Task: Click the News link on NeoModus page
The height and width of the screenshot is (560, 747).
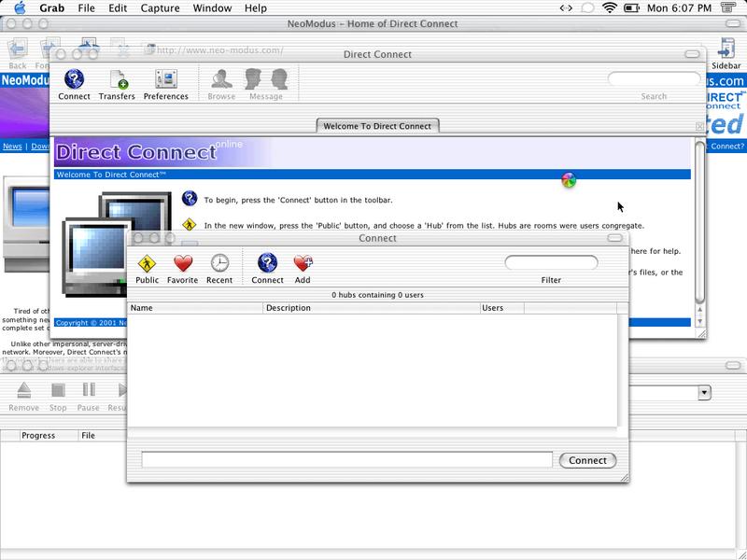Action: (x=12, y=147)
